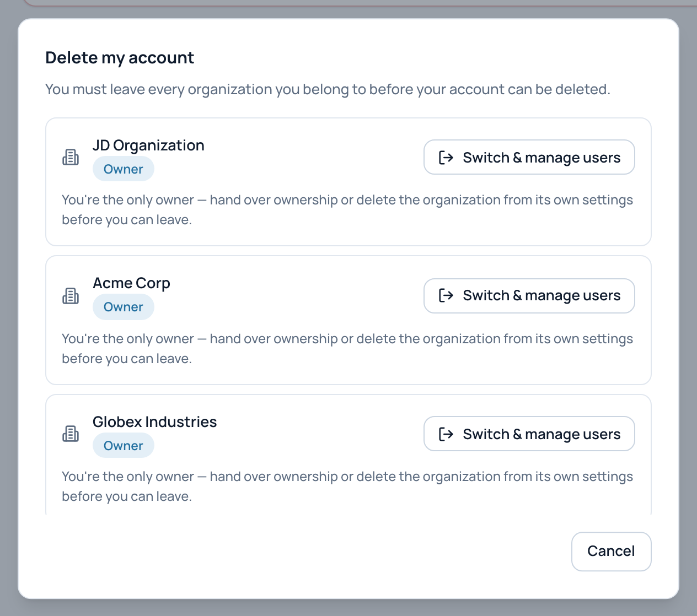The image size is (697, 616).
Task: Switch & manage users for JD Organization
Action: (529, 157)
